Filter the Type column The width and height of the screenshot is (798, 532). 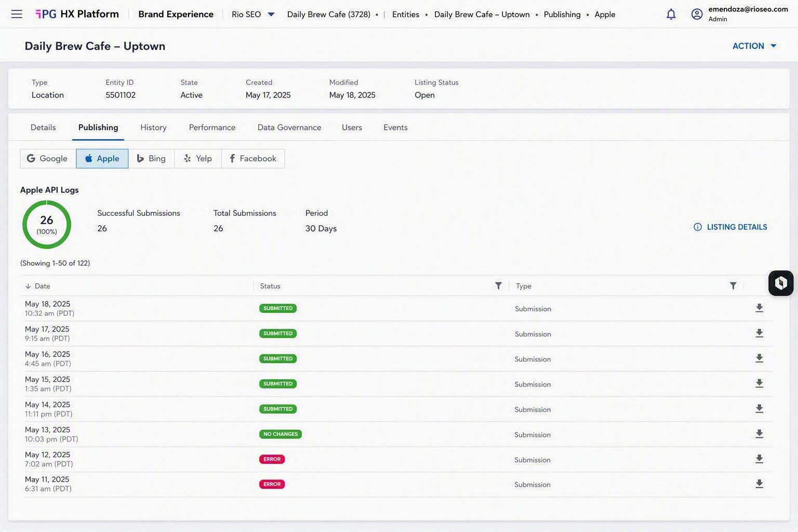point(733,286)
